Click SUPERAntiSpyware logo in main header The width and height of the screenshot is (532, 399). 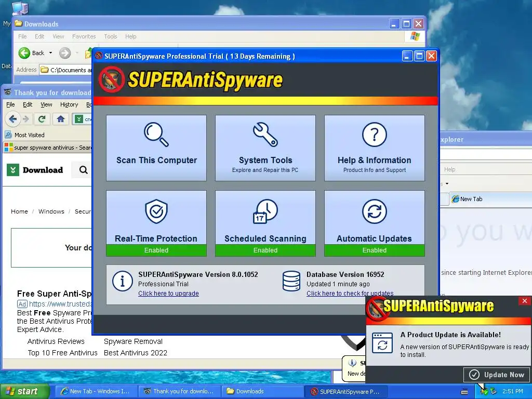pyautogui.click(x=191, y=79)
